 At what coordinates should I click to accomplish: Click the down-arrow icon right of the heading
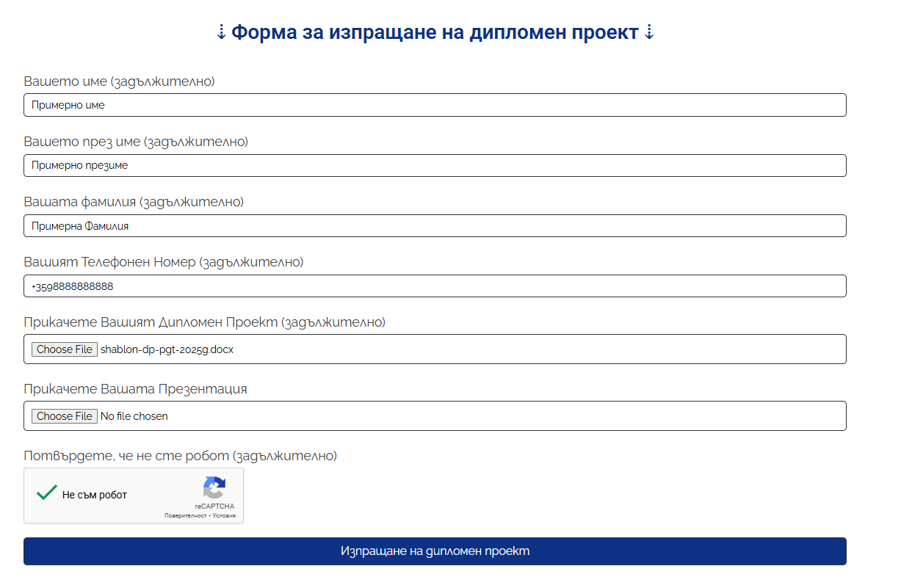click(648, 33)
